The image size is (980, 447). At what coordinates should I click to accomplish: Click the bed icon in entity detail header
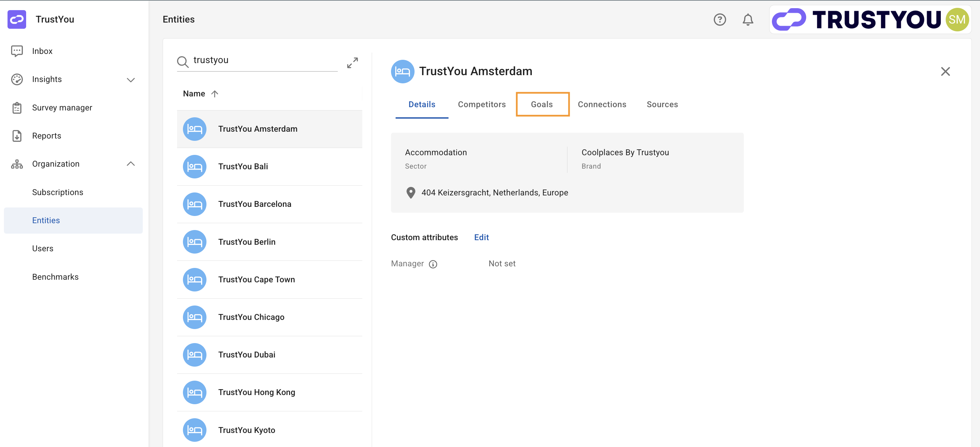pos(402,72)
